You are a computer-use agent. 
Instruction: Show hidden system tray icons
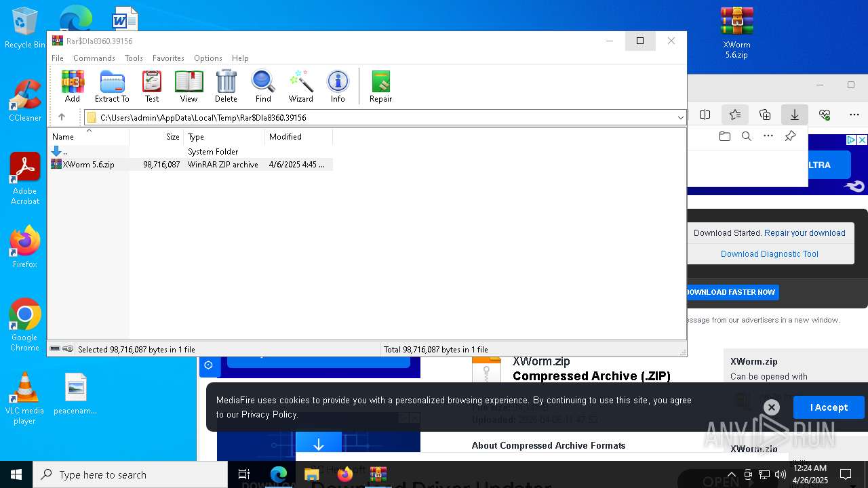tap(731, 474)
